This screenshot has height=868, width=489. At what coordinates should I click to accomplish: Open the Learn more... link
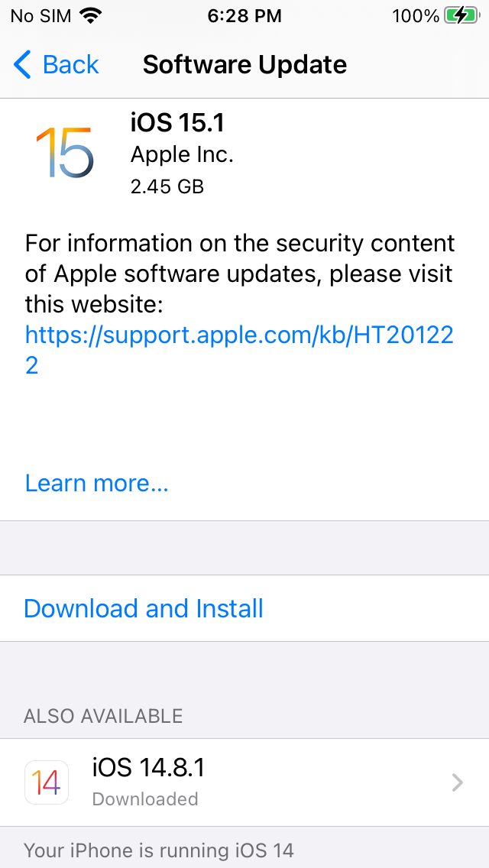tap(97, 483)
